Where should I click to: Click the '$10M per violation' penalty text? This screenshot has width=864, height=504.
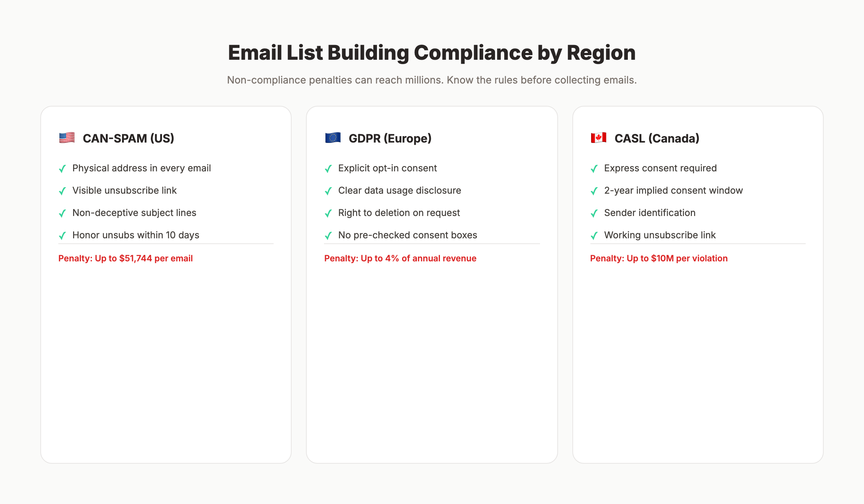click(x=658, y=258)
